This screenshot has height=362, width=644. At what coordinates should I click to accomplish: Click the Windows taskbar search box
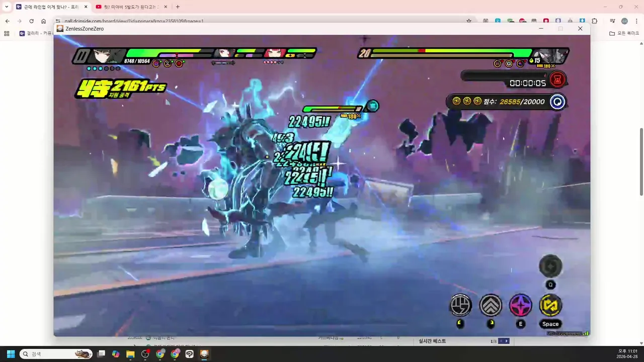(56, 354)
